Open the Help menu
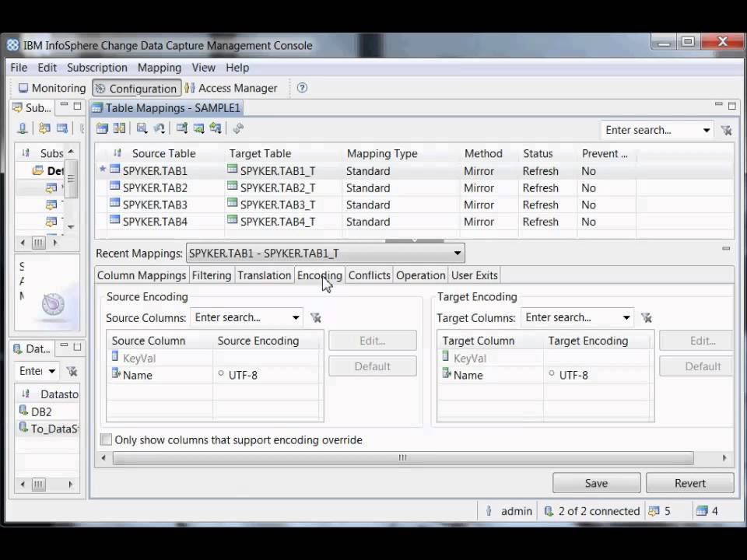Viewport: 747px width, 560px height. coord(237,68)
